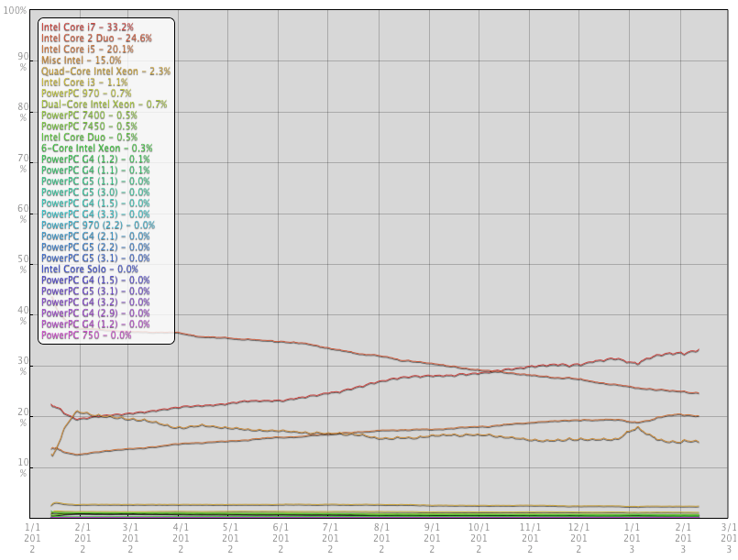Click PowerPC 750 – 0.0% legend entry
The width and height of the screenshot is (738, 560).
pyautogui.click(x=86, y=335)
